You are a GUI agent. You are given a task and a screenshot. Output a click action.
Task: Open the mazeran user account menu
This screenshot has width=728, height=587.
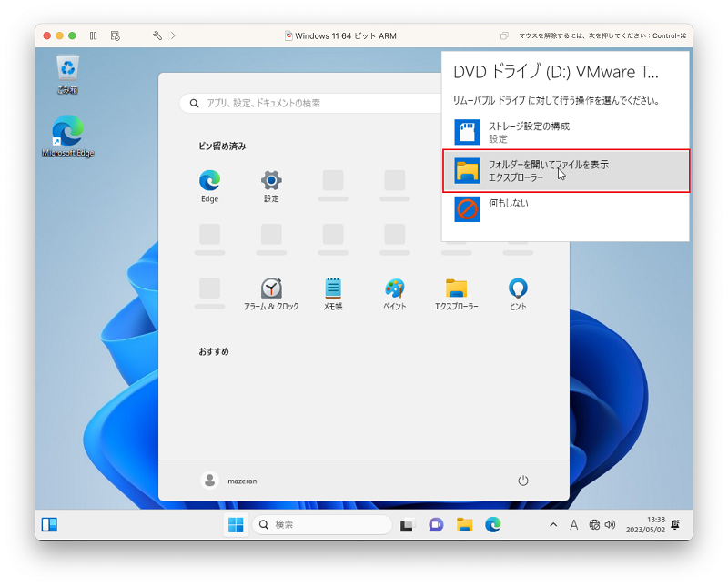[x=229, y=481]
